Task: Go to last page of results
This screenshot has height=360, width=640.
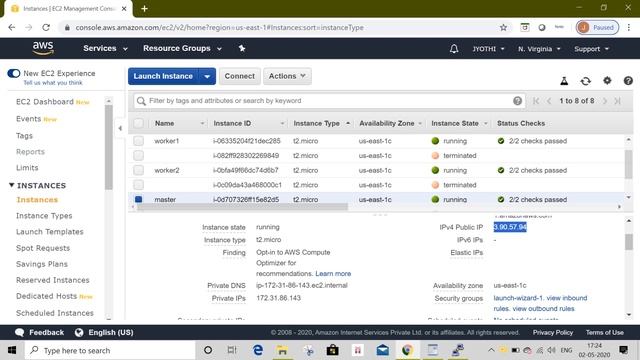Action: click(x=618, y=101)
